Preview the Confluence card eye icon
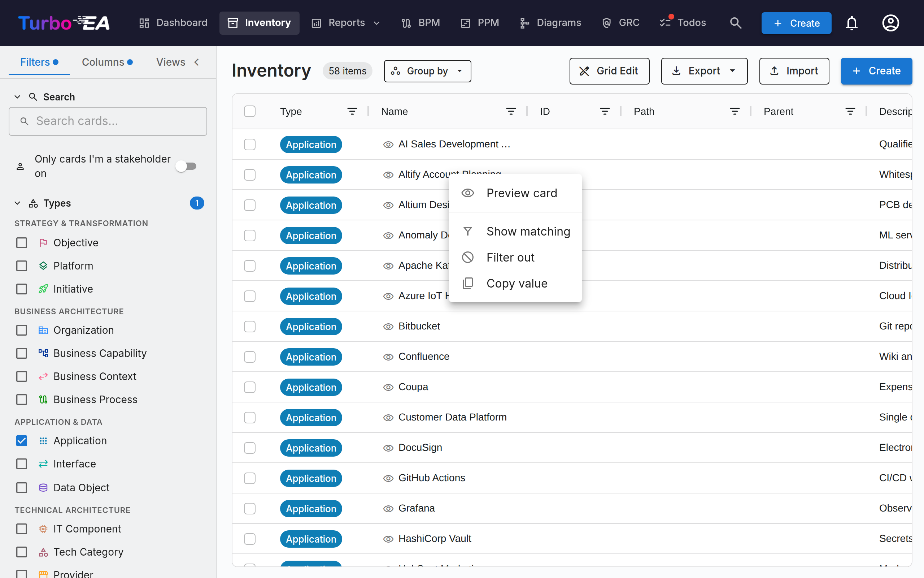924x578 pixels. point(388,357)
